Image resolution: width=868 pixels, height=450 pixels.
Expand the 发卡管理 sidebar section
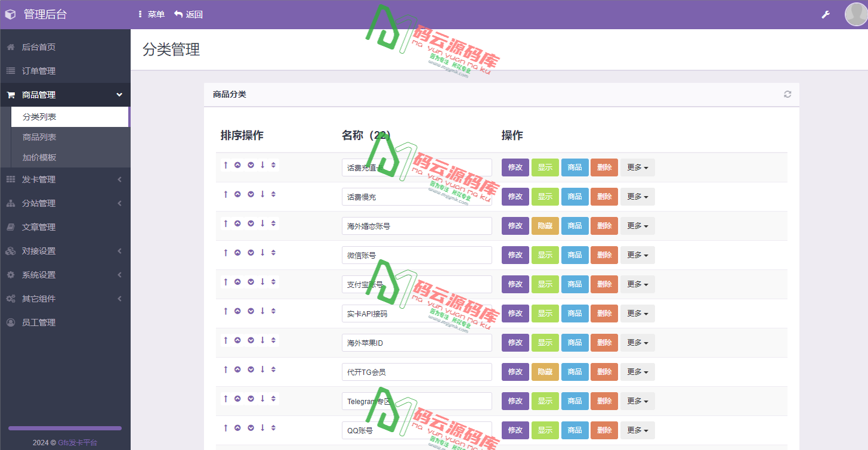pos(65,179)
